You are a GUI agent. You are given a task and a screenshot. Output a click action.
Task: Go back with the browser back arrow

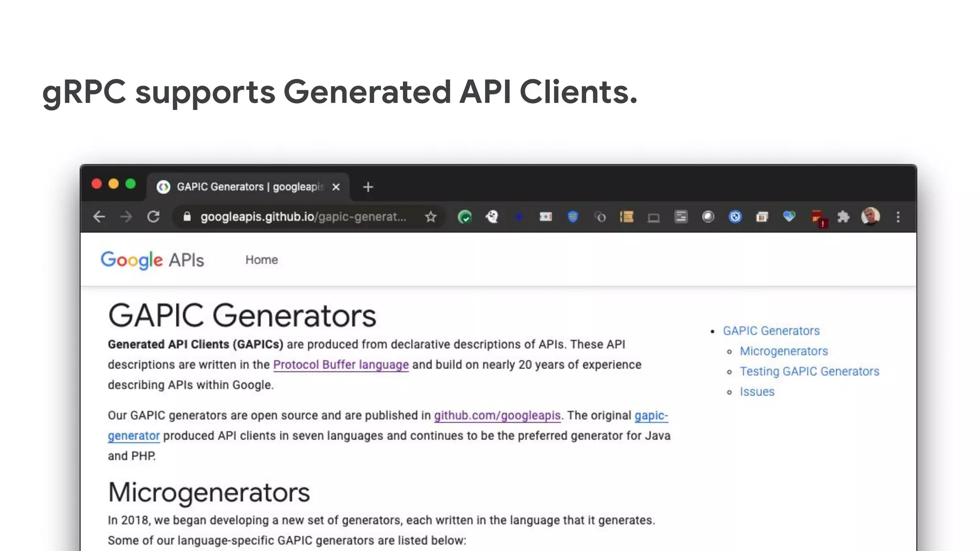[x=99, y=217]
